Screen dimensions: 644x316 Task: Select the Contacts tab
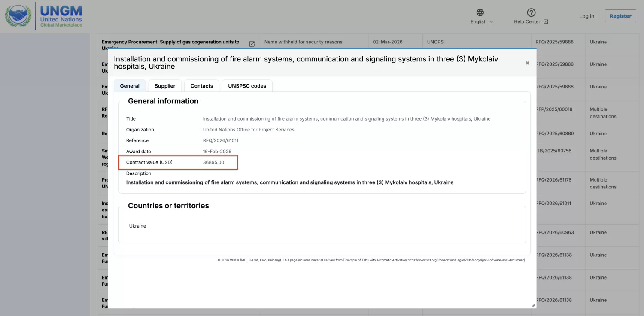pos(201,86)
